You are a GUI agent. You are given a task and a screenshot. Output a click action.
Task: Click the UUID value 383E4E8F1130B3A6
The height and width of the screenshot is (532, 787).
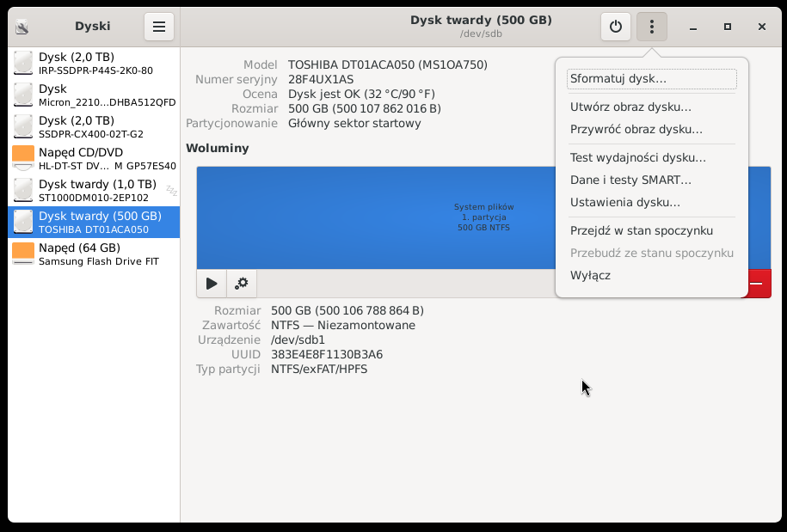coord(327,354)
